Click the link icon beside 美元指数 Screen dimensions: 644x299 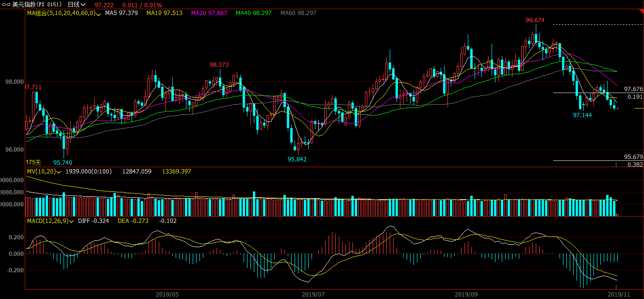[x=6, y=4]
